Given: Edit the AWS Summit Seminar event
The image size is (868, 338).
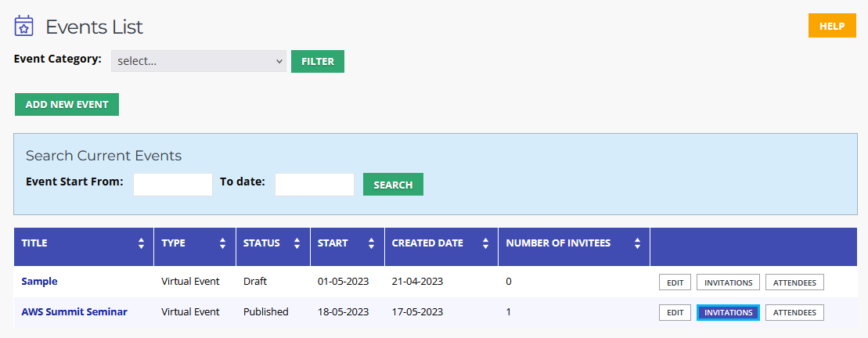Looking at the screenshot, I should [675, 312].
